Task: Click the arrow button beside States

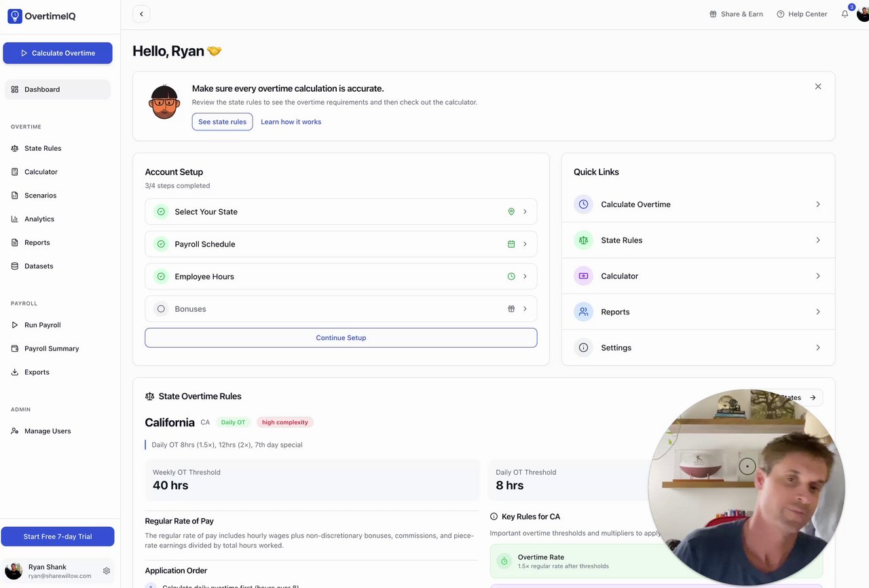Action: point(813,398)
